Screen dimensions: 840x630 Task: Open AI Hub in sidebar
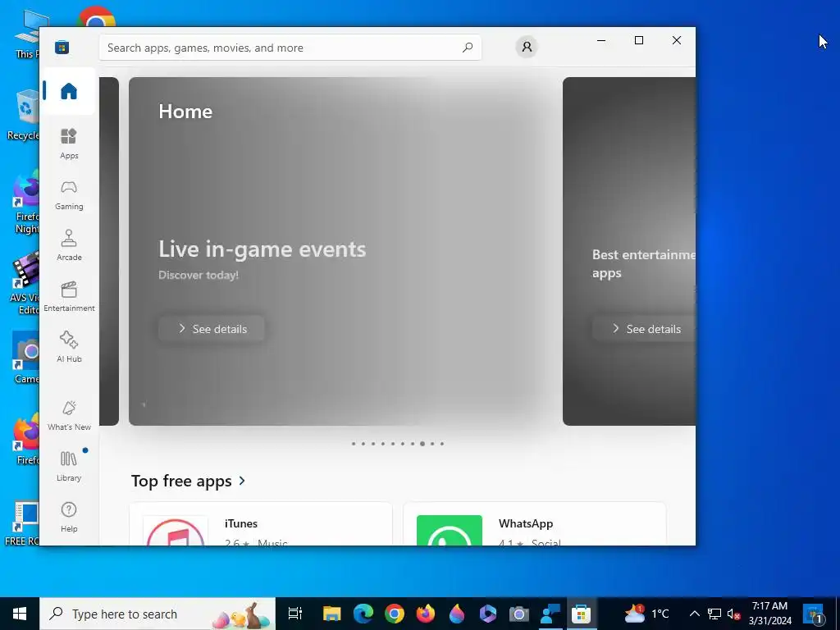point(69,347)
